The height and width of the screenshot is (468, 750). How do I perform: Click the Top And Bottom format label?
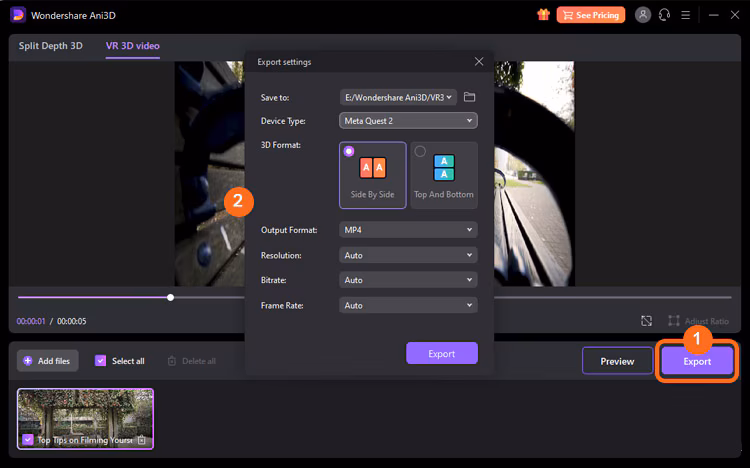444,194
